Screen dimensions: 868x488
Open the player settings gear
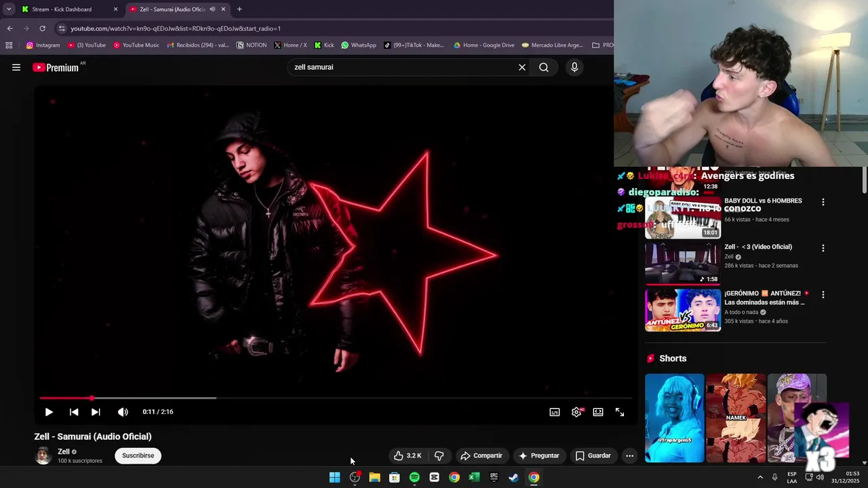[576, 411]
